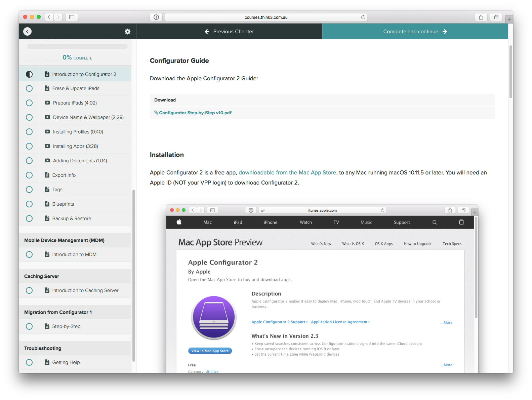Image resolution: width=532 pixels, height=400 pixels.
Task: Open course settings gear icon
Action: [x=127, y=31]
